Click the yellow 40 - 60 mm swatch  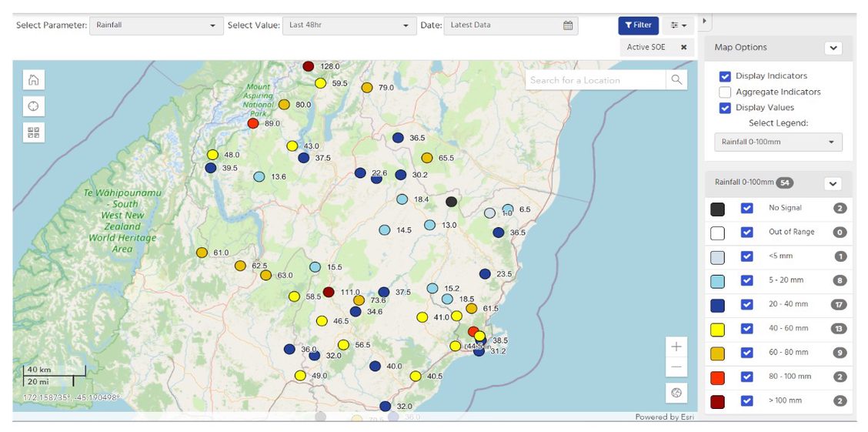coord(717,329)
